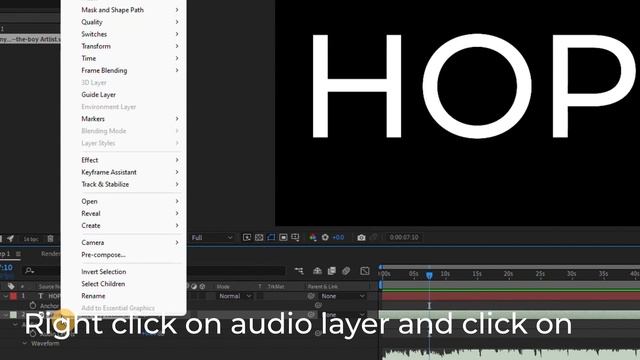Click the label tag column icon
This screenshot has height=360, width=640.
[x=11, y=286]
